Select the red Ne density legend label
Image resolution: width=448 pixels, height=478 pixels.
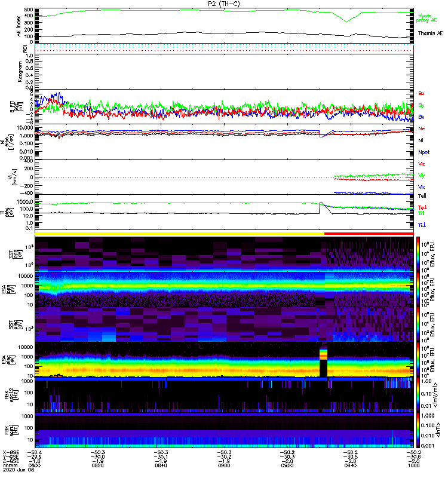[422, 128]
